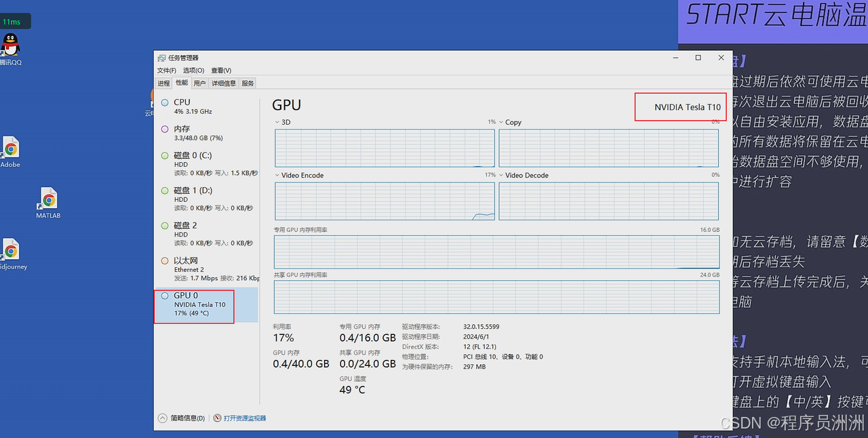Select CPU in the performance sidebar
This screenshot has height=438, width=868.
click(x=207, y=106)
